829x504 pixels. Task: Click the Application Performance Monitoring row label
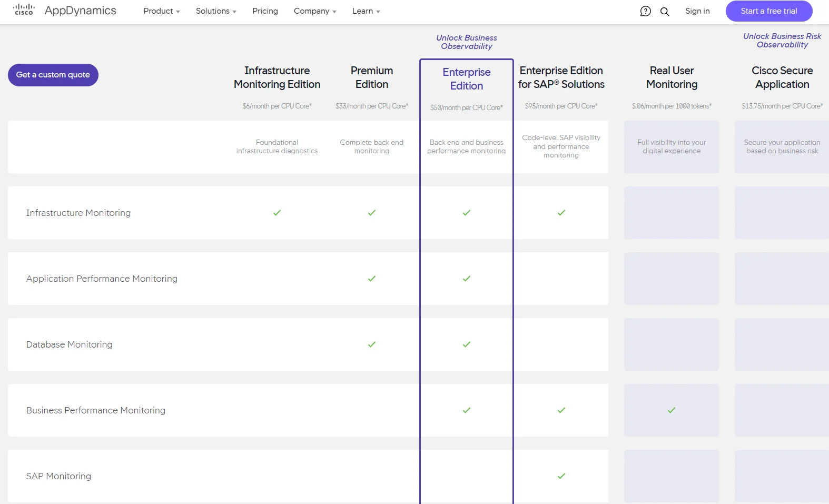102,279
